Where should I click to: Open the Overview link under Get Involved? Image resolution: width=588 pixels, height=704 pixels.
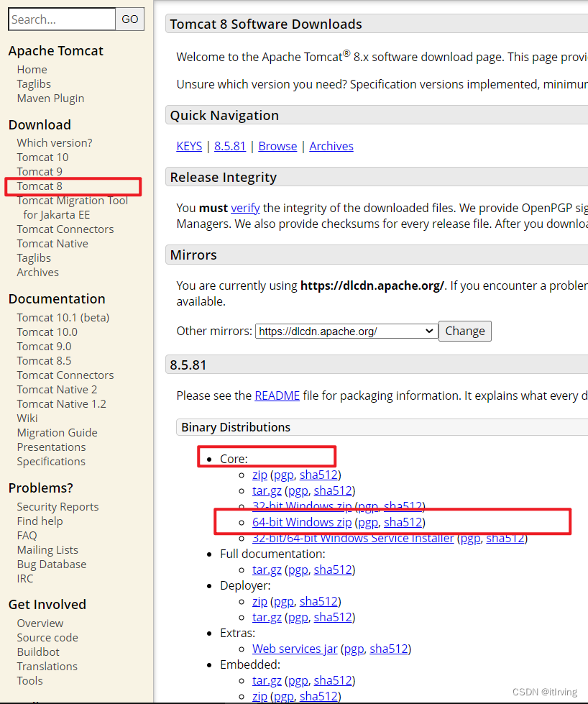click(40, 623)
